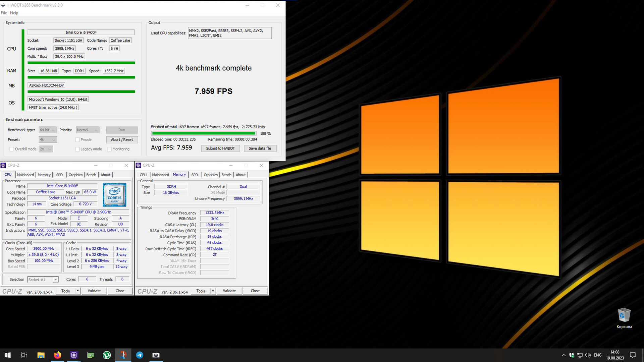The width and height of the screenshot is (644, 362).
Task: Open the File menu in HWBOT
Action: point(4,13)
